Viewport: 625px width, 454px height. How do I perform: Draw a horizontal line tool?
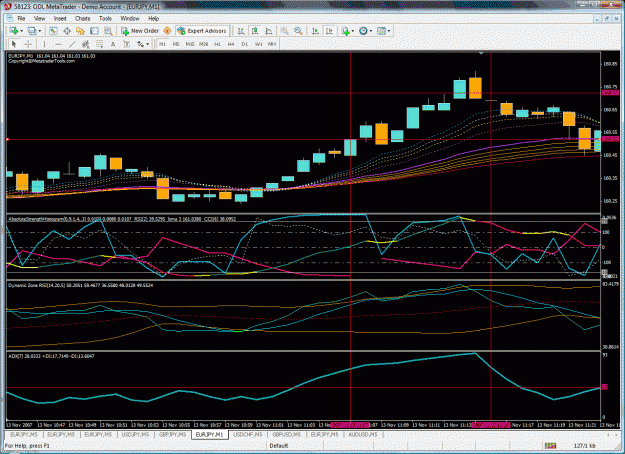coord(58,44)
